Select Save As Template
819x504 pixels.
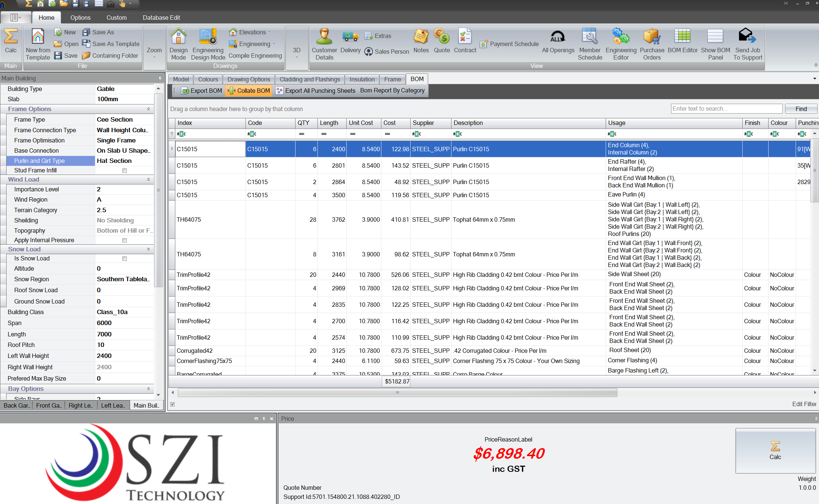pos(111,44)
